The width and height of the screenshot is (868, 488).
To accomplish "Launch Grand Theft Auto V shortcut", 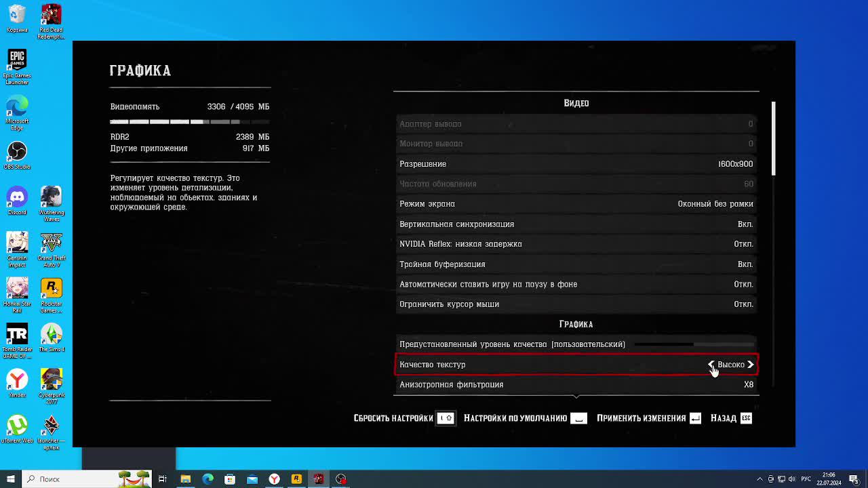I will pyautogui.click(x=51, y=249).
